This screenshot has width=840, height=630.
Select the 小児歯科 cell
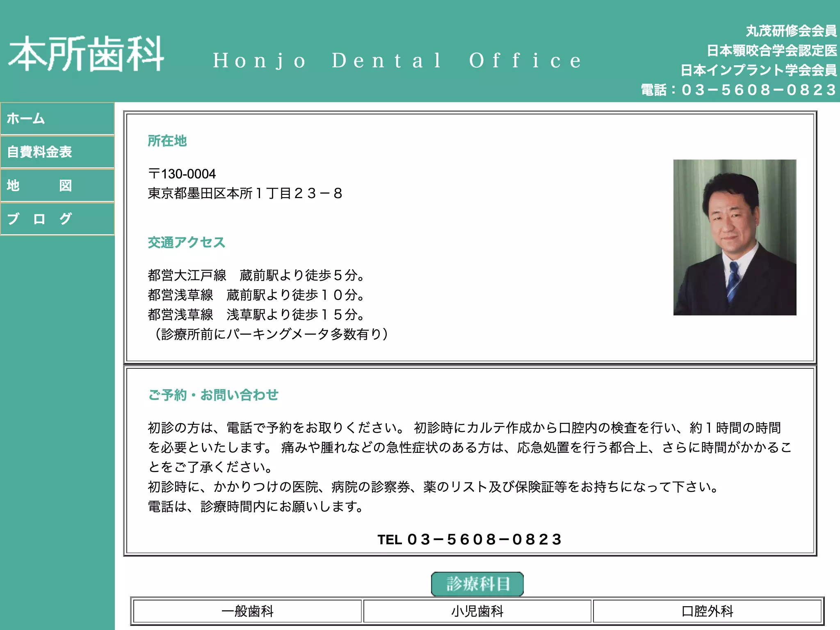coord(477,611)
